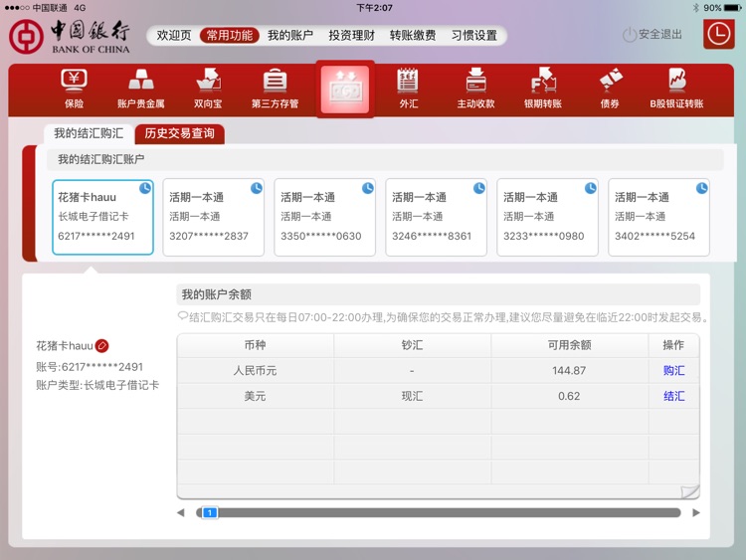The width and height of the screenshot is (746, 560).
Task: Click 账户类型:长城电子借记卡 text
Action: pos(97,385)
